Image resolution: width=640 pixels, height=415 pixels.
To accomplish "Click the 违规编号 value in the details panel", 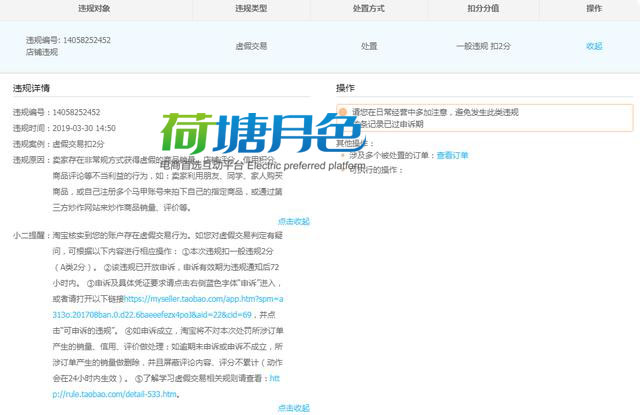I will (x=76, y=112).
